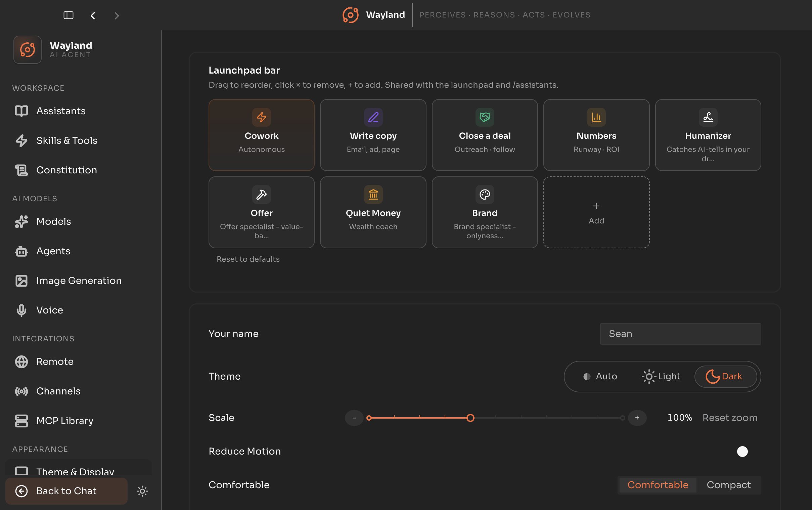Open the Channels integration page
The image size is (812, 510).
[x=78, y=391]
